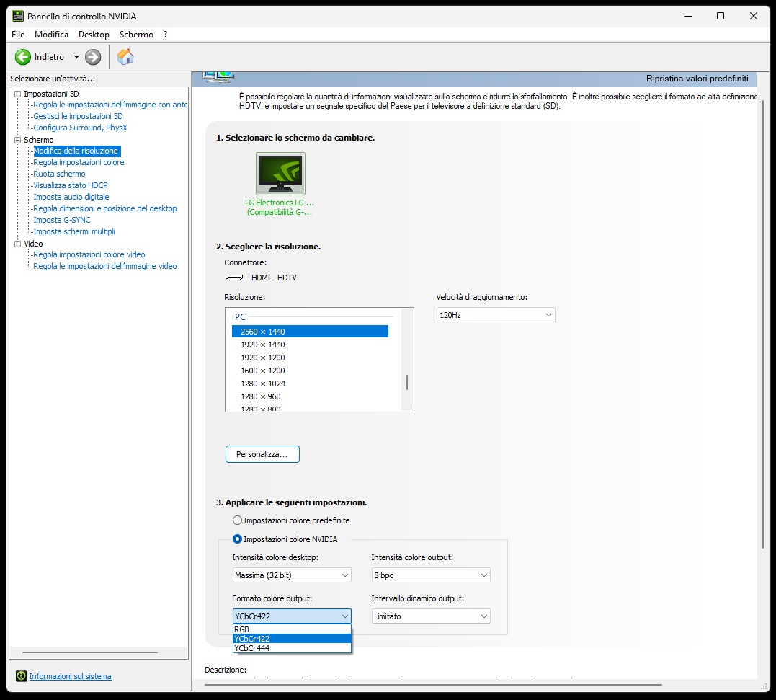The width and height of the screenshot is (776, 700).
Task: Select Modifica della risoluzione in tree
Action: point(76,151)
